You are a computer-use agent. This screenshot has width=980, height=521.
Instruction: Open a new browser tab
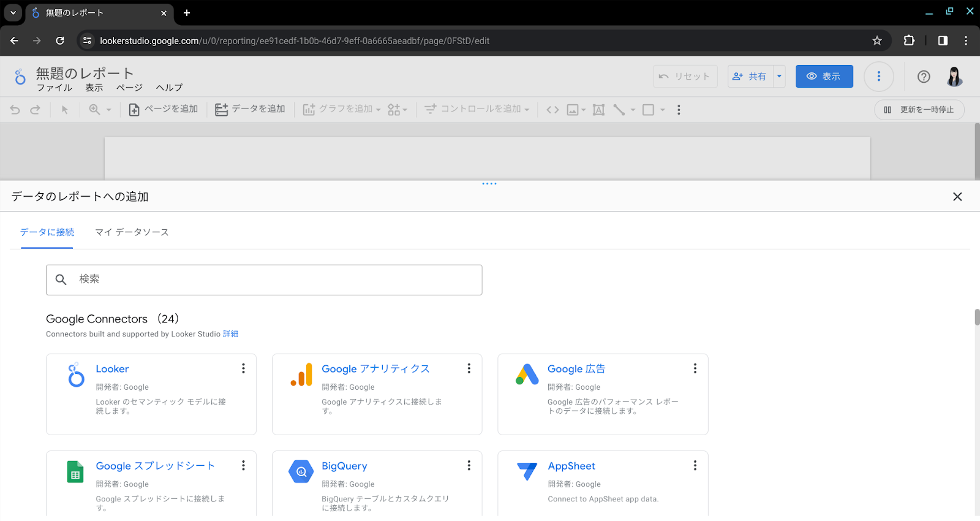click(187, 13)
